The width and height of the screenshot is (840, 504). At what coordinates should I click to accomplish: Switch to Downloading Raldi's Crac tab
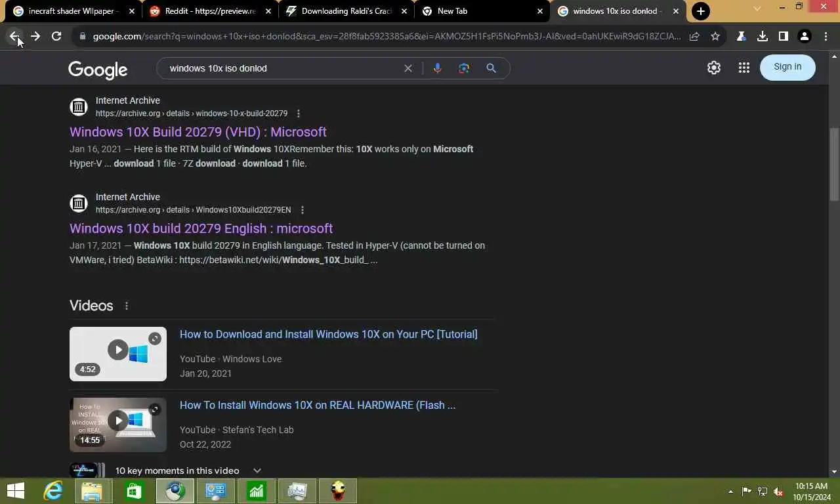(x=346, y=11)
